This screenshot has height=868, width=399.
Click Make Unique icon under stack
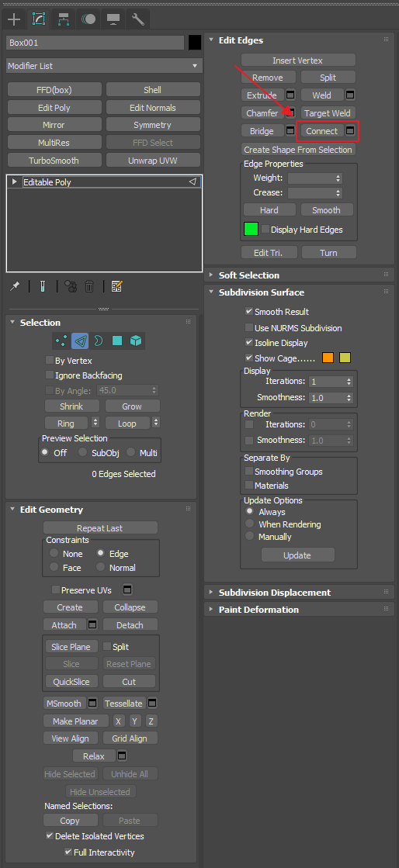click(x=71, y=286)
